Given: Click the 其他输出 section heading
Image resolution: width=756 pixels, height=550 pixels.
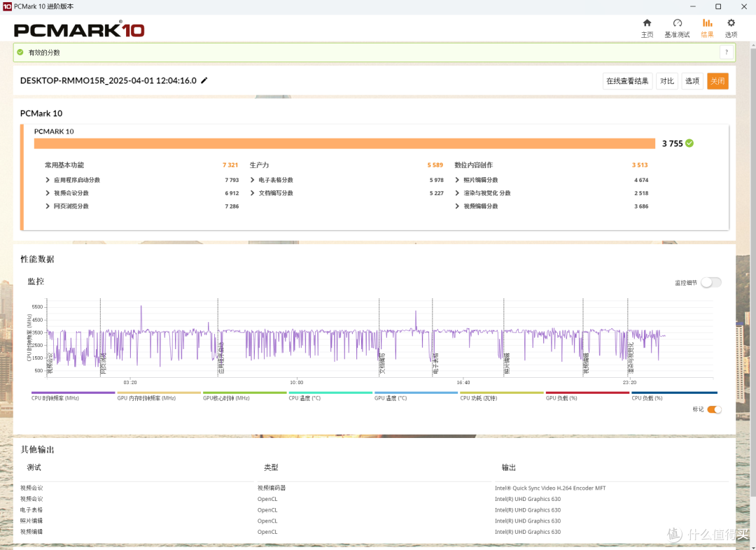Looking at the screenshot, I should [x=37, y=449].
